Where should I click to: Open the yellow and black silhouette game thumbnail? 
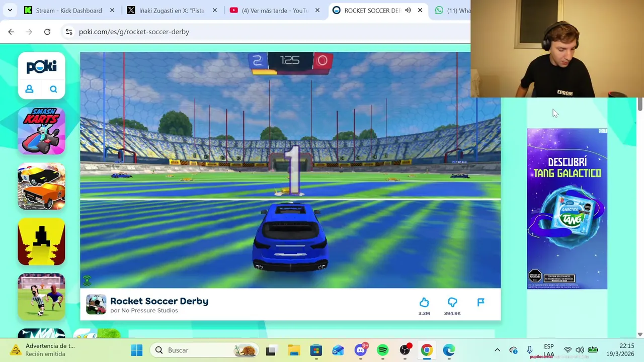click(41, 241)
